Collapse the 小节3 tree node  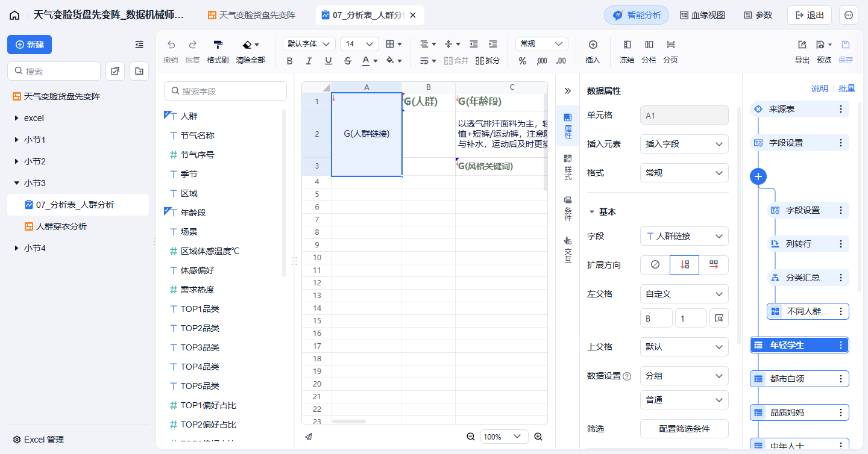pos(16,183)
